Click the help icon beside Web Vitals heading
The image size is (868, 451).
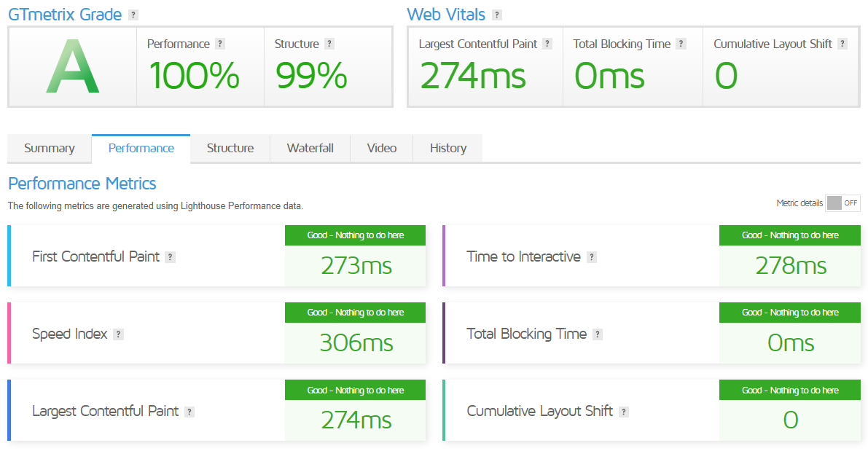click(x=497, y=15)
